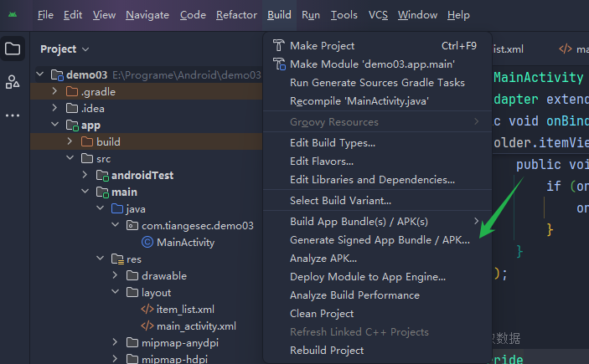The image size is (589, 364).
Task: Open Edit Build Types dialog
Action: pyautogui.click(x=378, y=142)
